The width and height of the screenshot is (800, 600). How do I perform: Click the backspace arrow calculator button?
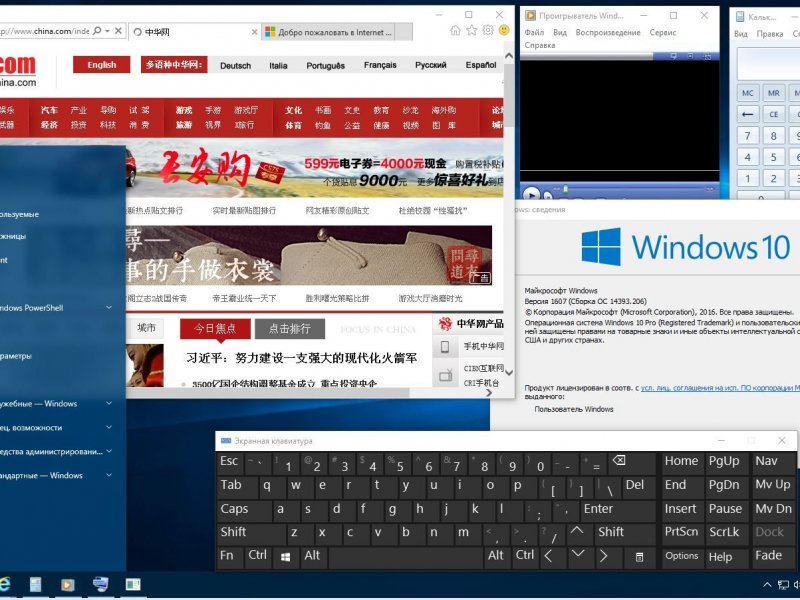point(747,114)
